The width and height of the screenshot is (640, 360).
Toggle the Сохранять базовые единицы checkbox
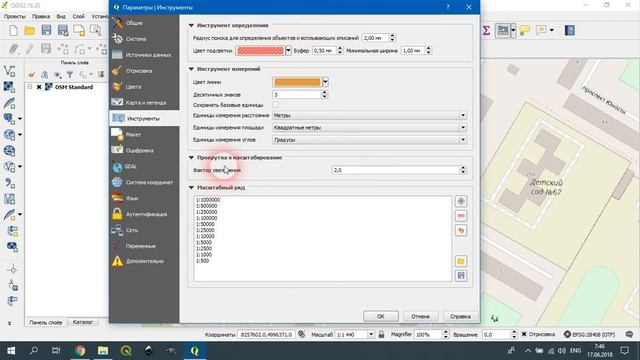[276, 105]
